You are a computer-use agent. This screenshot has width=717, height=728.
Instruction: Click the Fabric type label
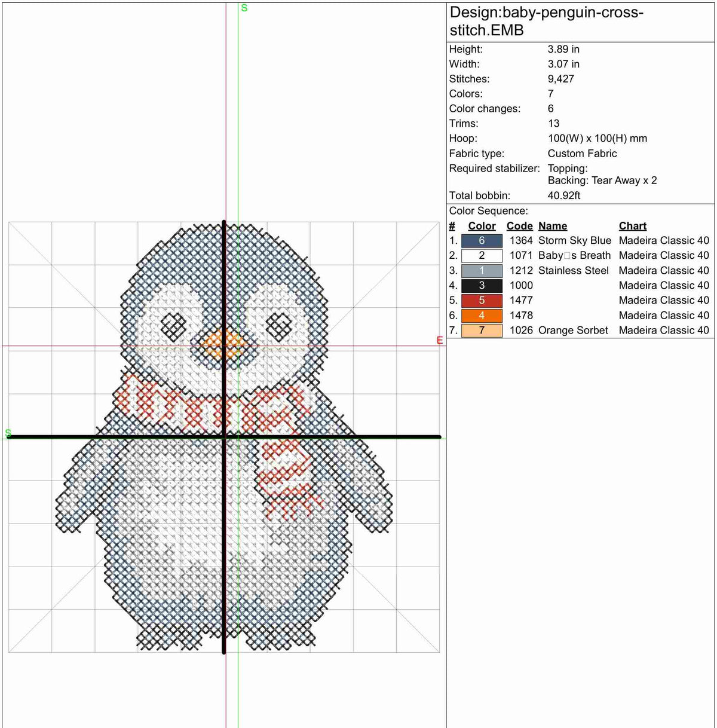point(476,154)
